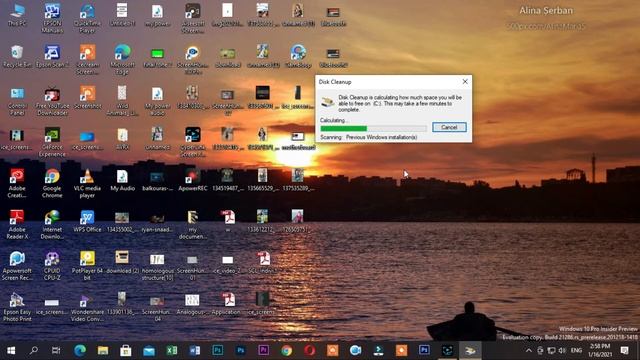Select the Adobe Creative Cloud desktop icon

pos(17,184)
